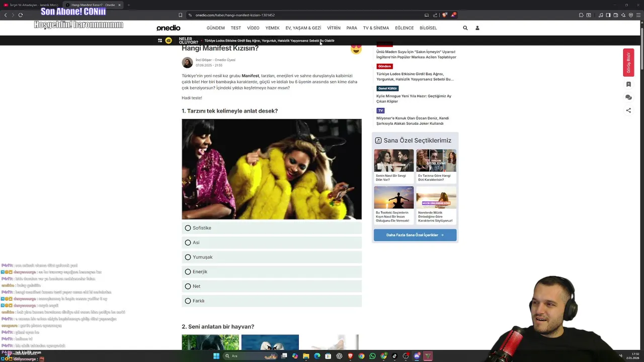
Task: Save article with side bookmark icon
Action: pyautogui.click(x=628, y=84)
